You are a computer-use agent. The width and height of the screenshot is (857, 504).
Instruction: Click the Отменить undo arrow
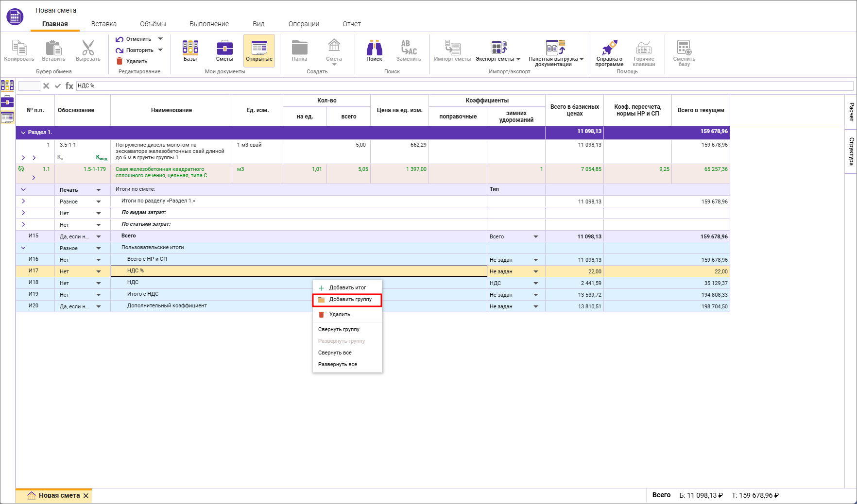pos(120,39)
